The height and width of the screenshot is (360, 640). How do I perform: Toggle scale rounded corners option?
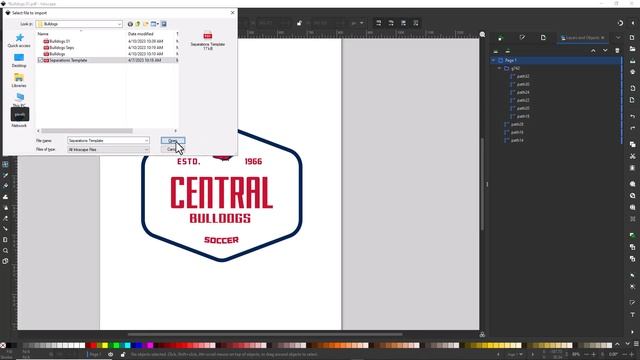[391, 23]
